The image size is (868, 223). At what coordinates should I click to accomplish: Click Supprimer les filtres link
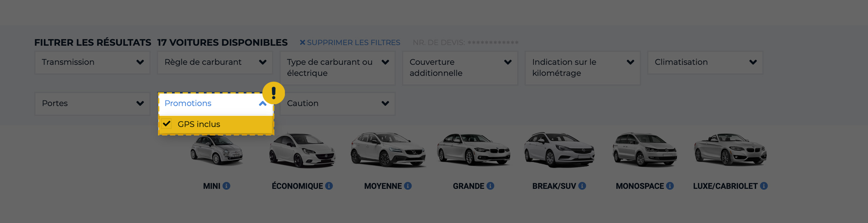point(350,43)
